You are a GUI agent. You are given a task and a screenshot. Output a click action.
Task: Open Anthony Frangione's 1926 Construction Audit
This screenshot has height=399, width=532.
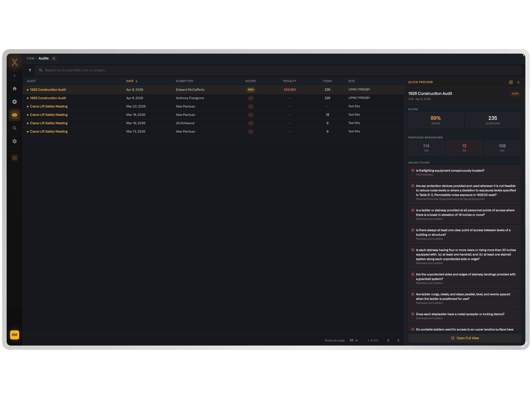pyautogui.click(x=48, y=98)
